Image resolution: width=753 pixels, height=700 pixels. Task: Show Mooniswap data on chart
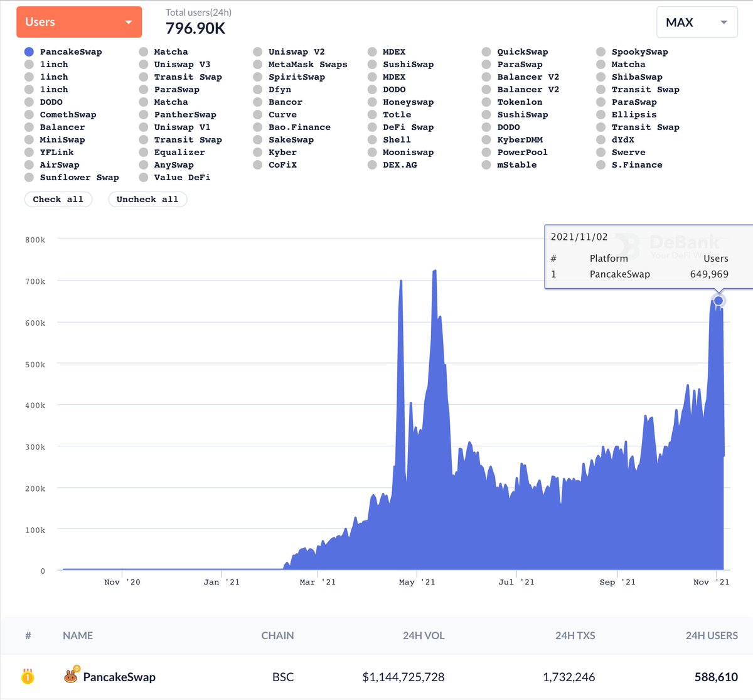point(400,153)
